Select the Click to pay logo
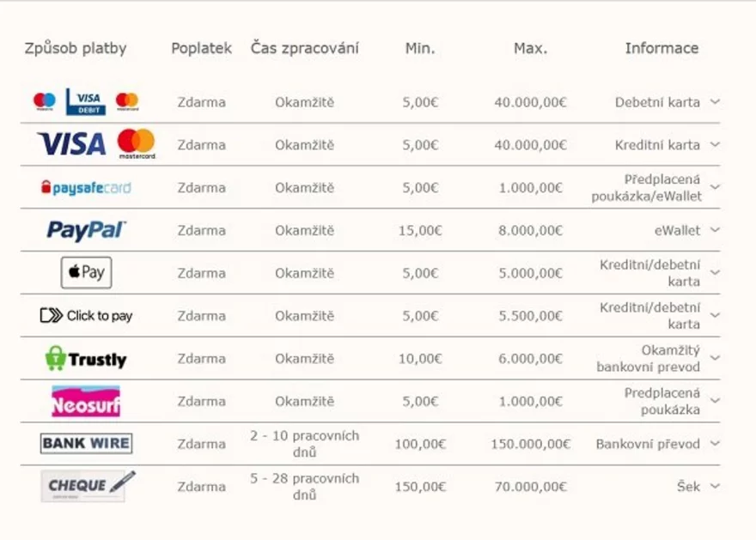756x540 pixels. pos(86,316)
